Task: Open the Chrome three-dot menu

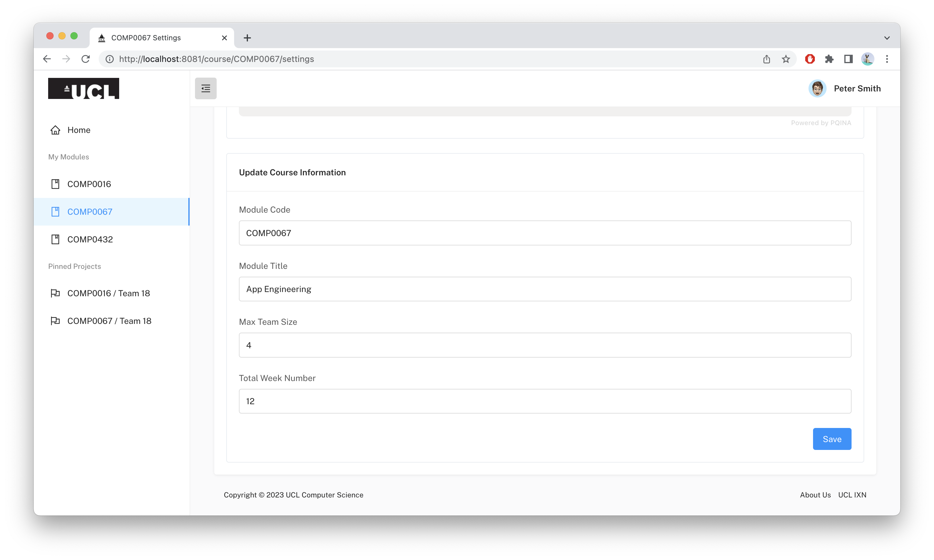Action: [887, 59]
